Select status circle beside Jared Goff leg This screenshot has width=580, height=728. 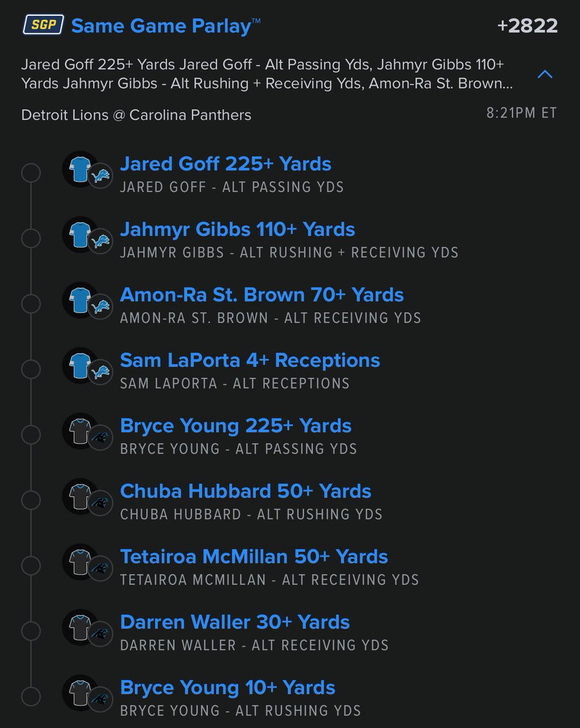tap(31, 173)
